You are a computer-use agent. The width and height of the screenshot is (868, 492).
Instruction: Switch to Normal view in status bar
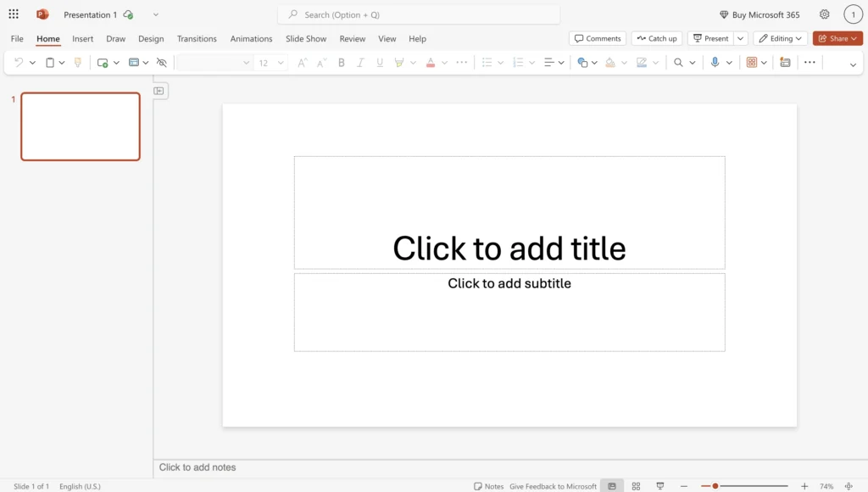tap(612, 486)
